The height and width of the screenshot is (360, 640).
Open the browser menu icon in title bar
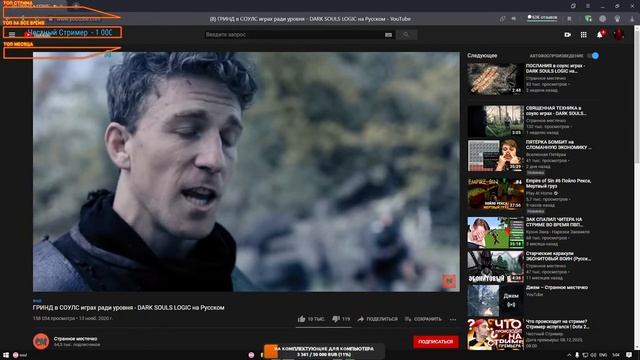click(588, 6)
